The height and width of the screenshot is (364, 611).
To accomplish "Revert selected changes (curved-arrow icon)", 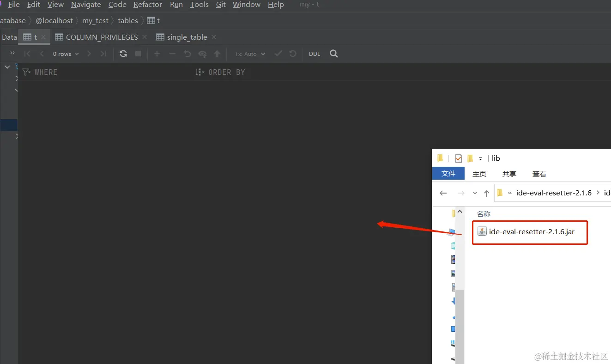I will coord(187,54).
